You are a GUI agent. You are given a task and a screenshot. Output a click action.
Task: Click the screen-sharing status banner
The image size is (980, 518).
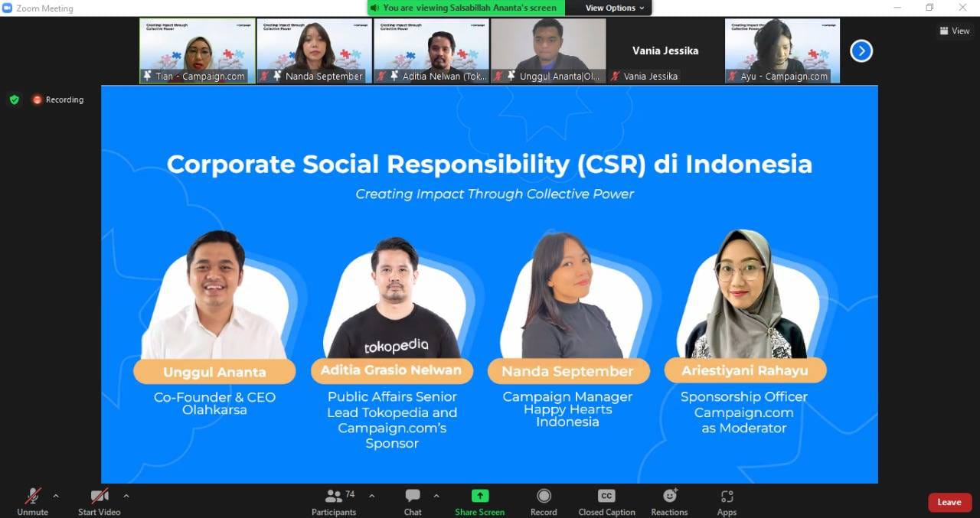click(465, 8)
